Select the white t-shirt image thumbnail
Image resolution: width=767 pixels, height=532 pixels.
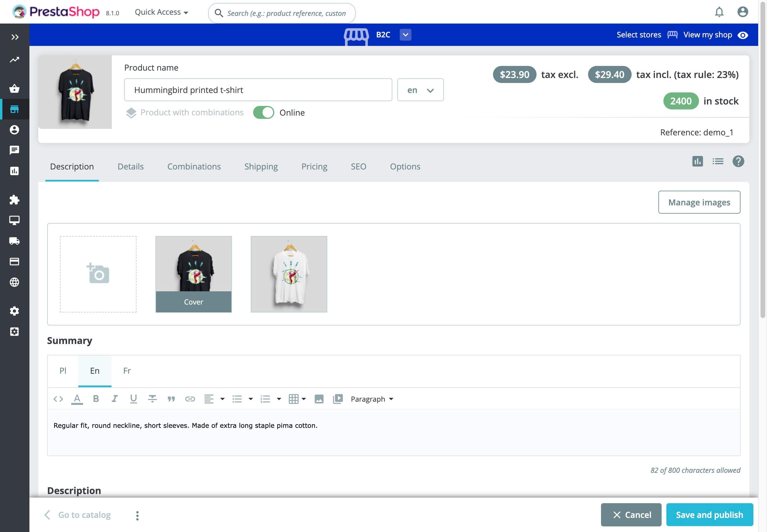pyautogui.click(x=289, y=274)
